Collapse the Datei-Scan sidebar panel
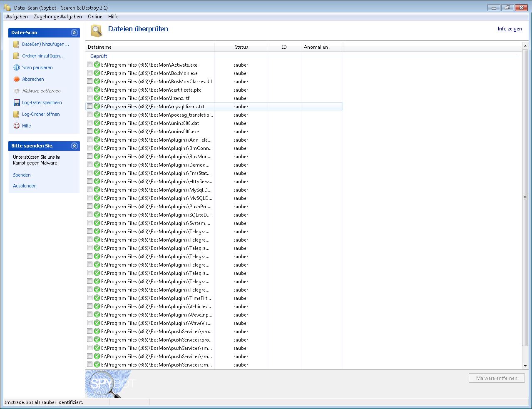Screen dimensions: 532x409 (x=74, y=32)
